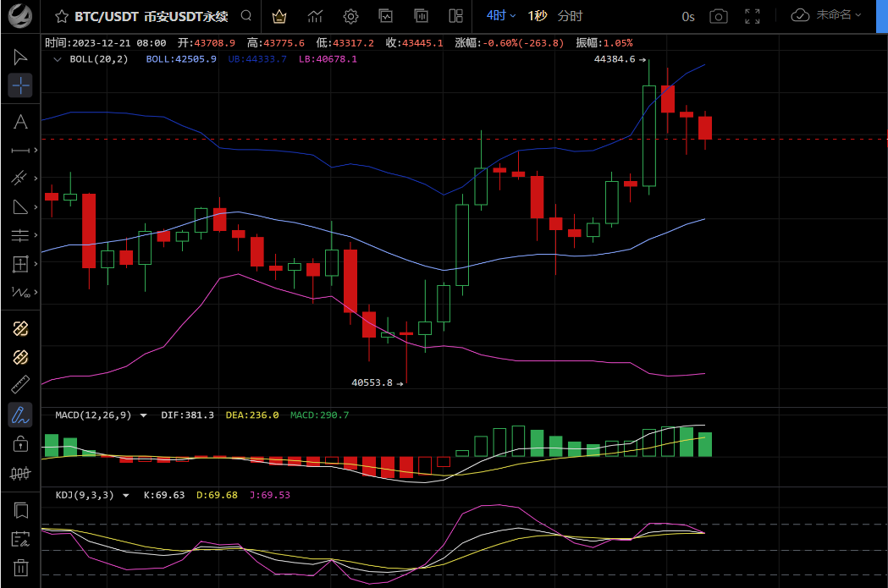Screen dimensions: 888x588
Task: Click the 40553.8 low price marker
Action: click(372, 382)
